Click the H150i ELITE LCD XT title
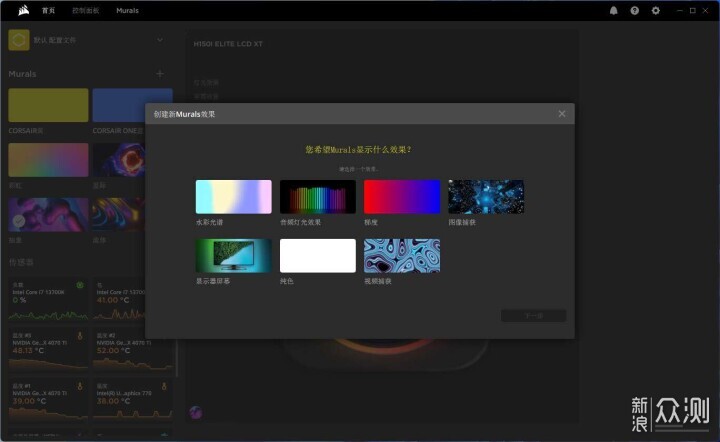The height and width of the screenshot is (442, 720). click(228, 44)
